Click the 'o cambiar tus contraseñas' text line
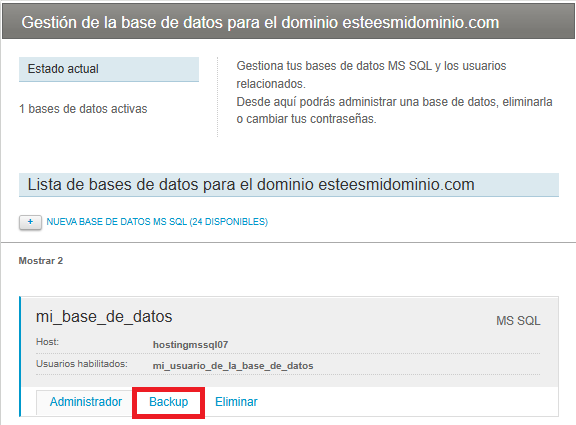576x425 pixels. point(306,119)
